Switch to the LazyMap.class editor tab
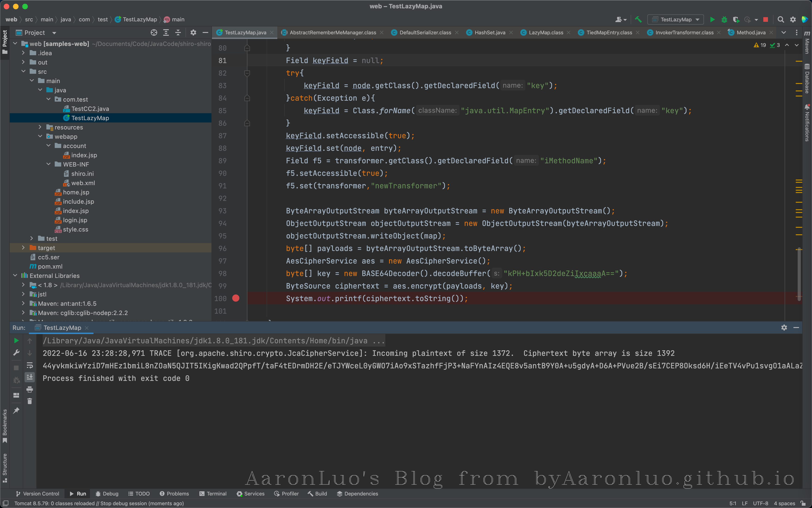Screen dimensions: 812x508 tap(545, 32)
